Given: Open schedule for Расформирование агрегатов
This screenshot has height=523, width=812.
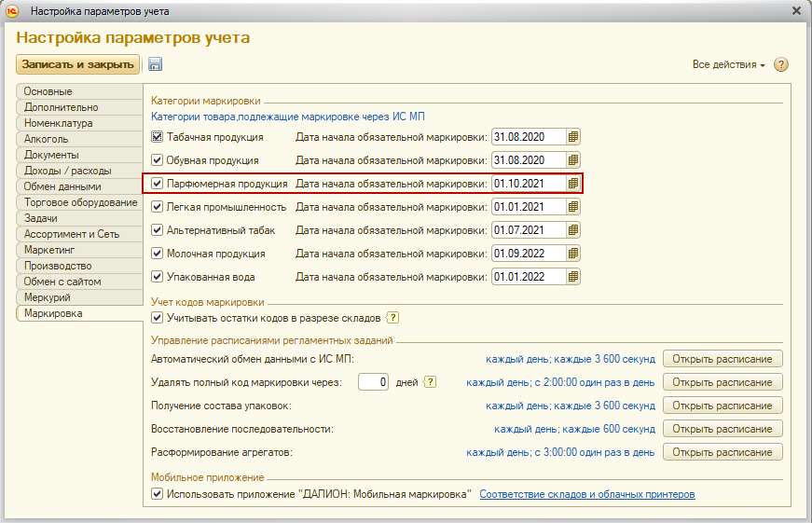Looking at the screenshot, I should (x=723, y=452).
